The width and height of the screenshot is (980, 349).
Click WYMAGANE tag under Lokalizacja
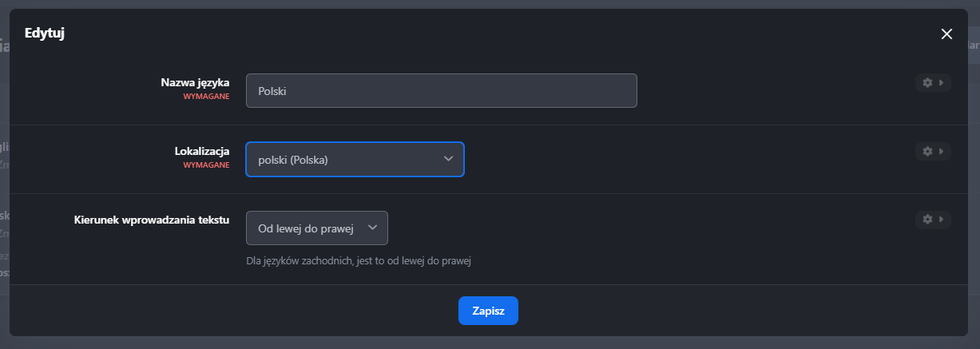206,165
